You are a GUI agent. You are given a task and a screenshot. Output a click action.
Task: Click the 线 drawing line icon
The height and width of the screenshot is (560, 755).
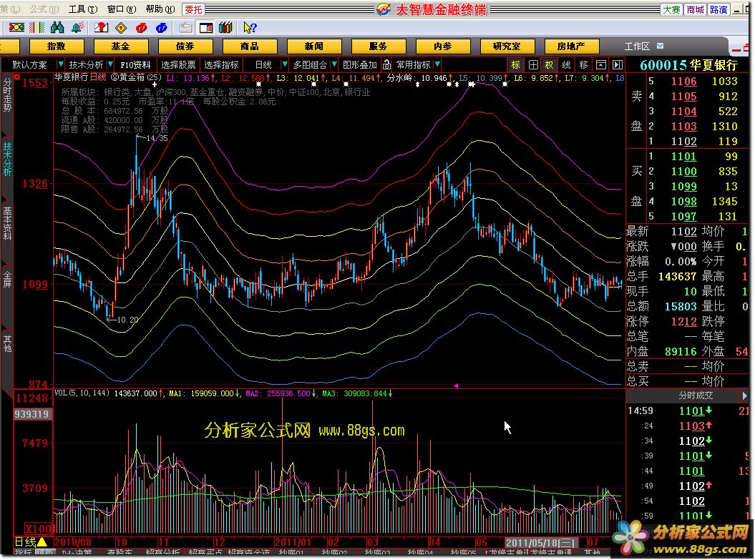pyautogui.click(x=567, y=65)
